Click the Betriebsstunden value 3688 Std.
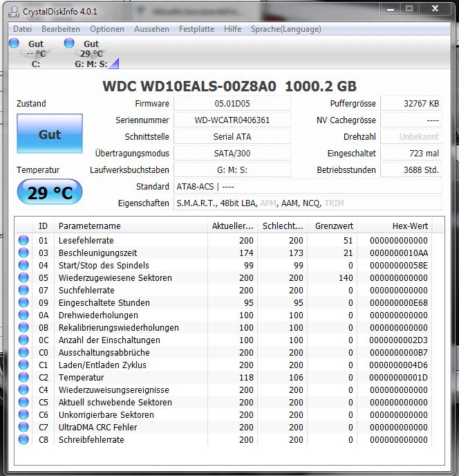The image size is (459, 476). pyautogui.click(x=411, y=170)
